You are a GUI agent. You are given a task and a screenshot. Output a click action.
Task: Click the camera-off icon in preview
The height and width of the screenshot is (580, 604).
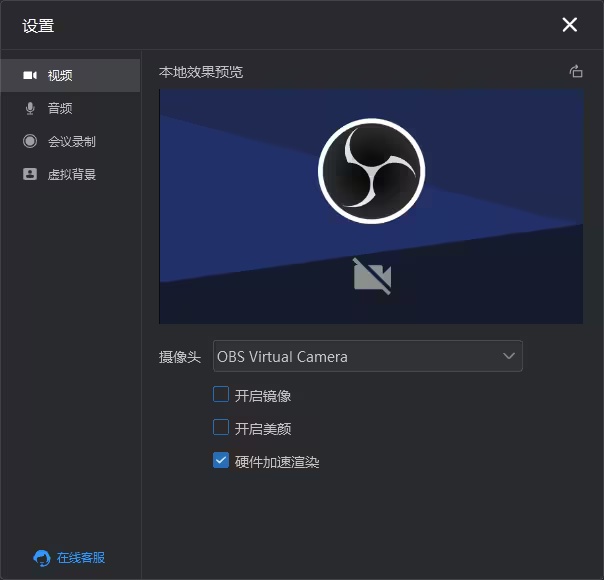coord(372,276)
